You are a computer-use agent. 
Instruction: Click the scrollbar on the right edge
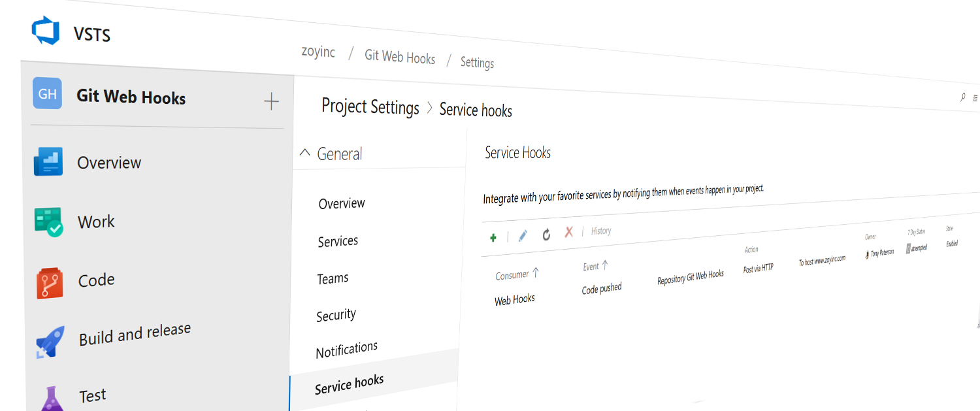977,314
